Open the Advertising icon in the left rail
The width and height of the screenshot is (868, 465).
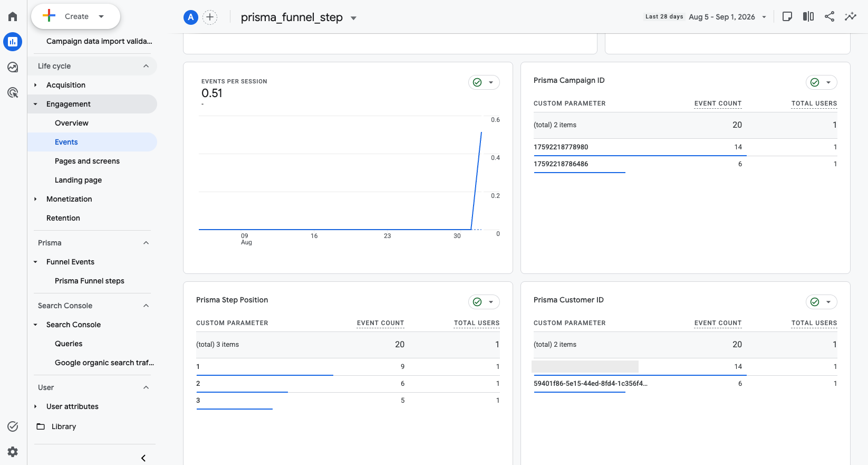pyautogui.click(x=13, y=92)
